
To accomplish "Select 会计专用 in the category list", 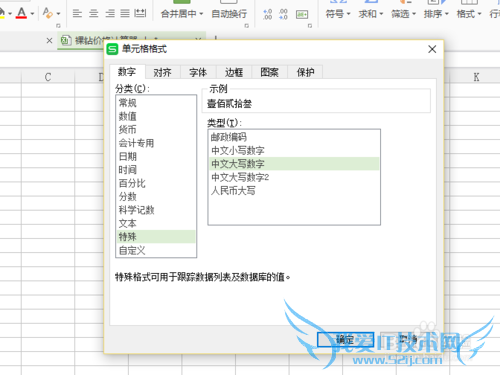I will (x=156, y=143).
